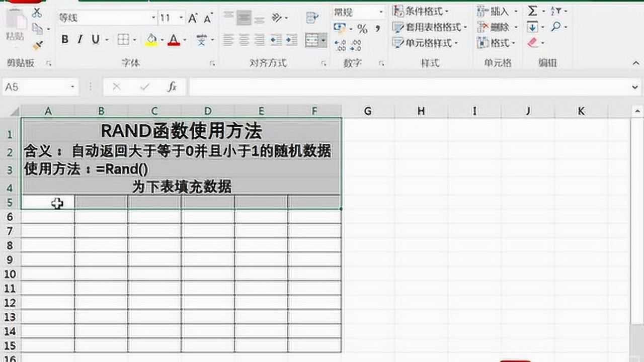Click the Insert Function fx button

pos(172,87)
